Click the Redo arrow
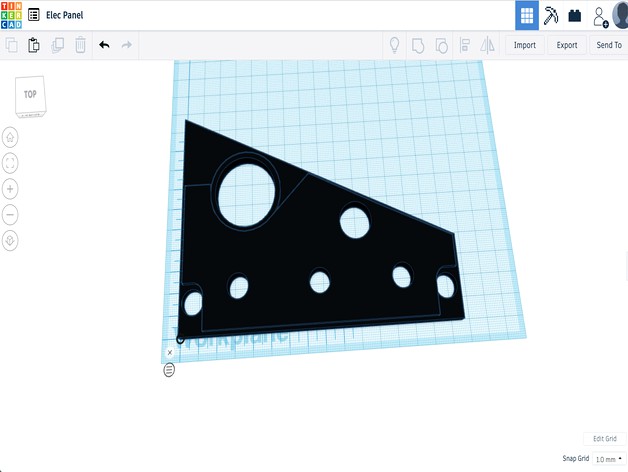628x472 pixels. (x=127, y=45)
